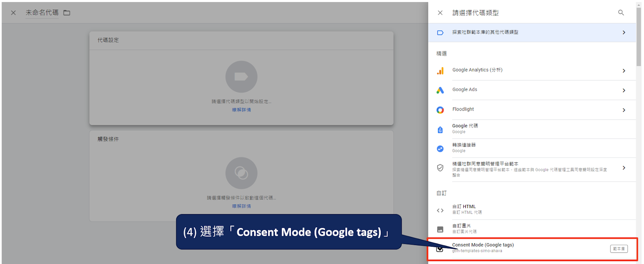Open 瞭解詳情 link under triggers
The image size is (644, 264).
(242, 206)
